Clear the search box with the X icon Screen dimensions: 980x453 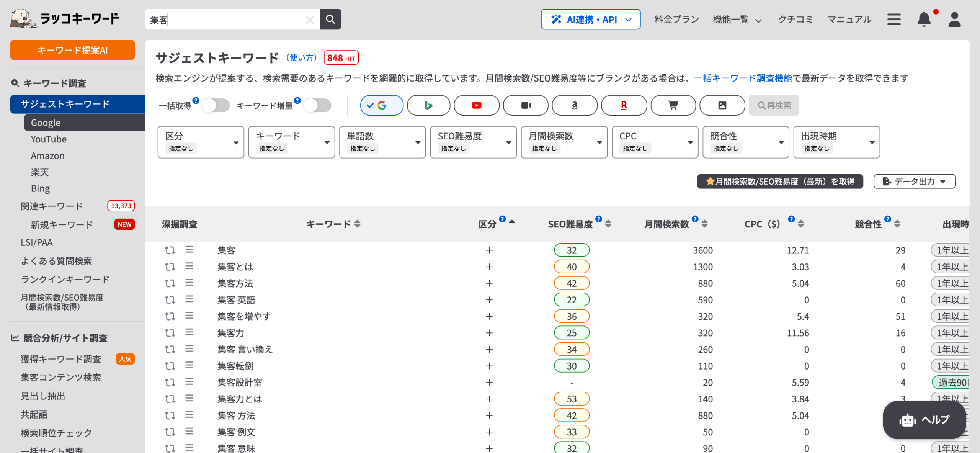tap(310, 20)
